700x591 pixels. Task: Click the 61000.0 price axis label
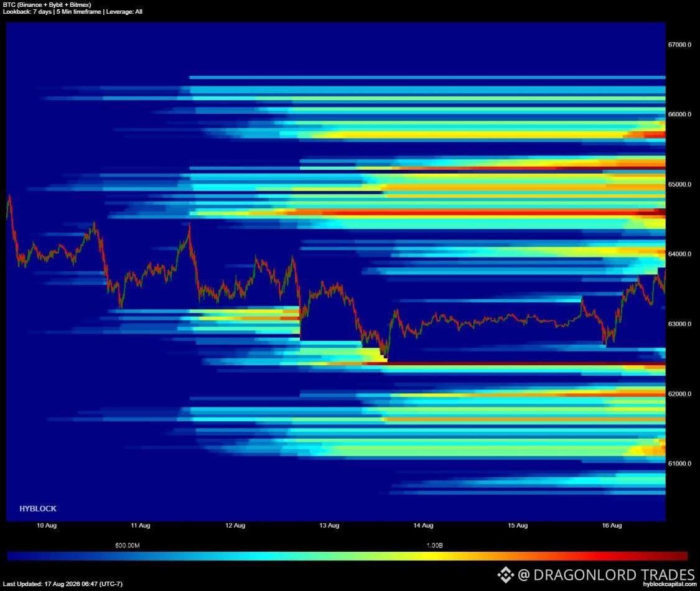pos(679,463)
